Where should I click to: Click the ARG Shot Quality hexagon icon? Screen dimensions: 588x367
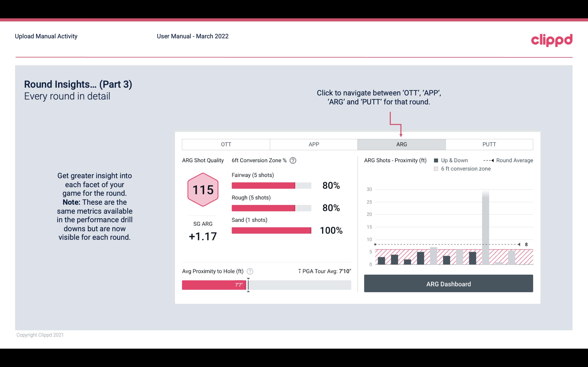(x=202, y=189)
